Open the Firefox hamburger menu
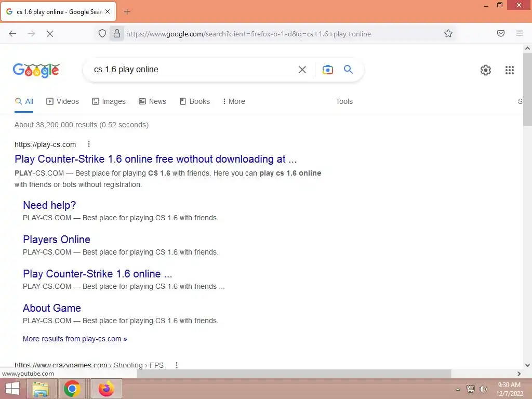 [x=520, y=33]
